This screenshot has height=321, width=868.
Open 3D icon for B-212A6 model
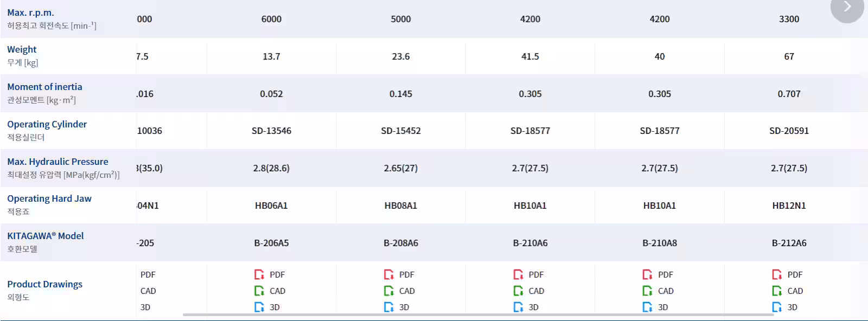click(x=777, y=307)
